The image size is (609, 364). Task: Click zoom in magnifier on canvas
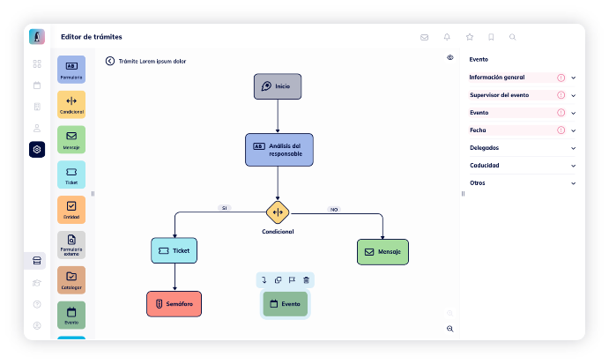[x=450, y=313]
